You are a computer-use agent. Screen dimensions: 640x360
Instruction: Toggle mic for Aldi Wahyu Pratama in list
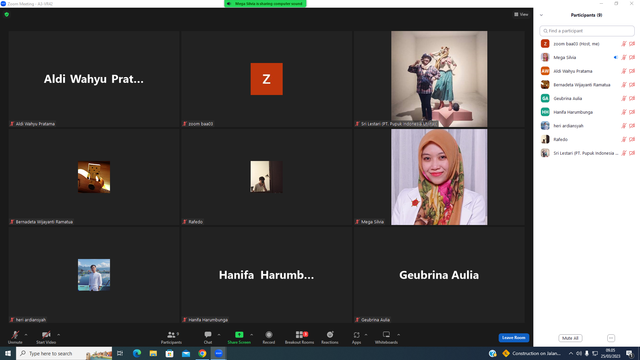coord(624,71)
